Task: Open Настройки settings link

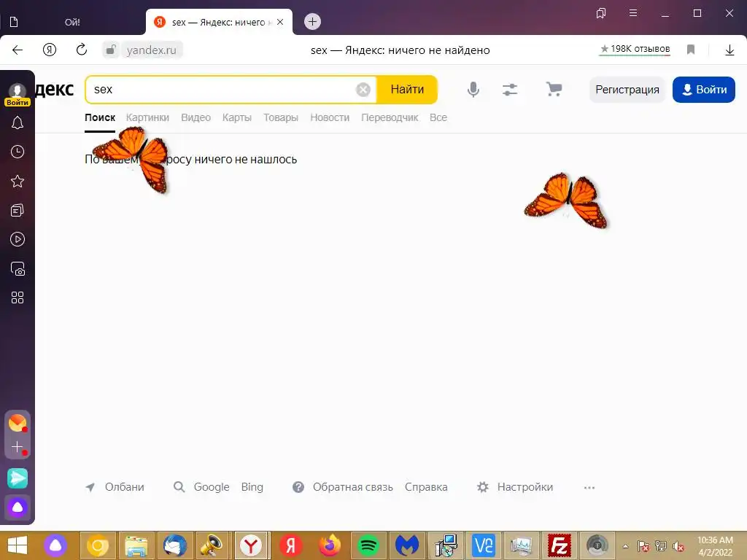Action: (x=525, y=487)
